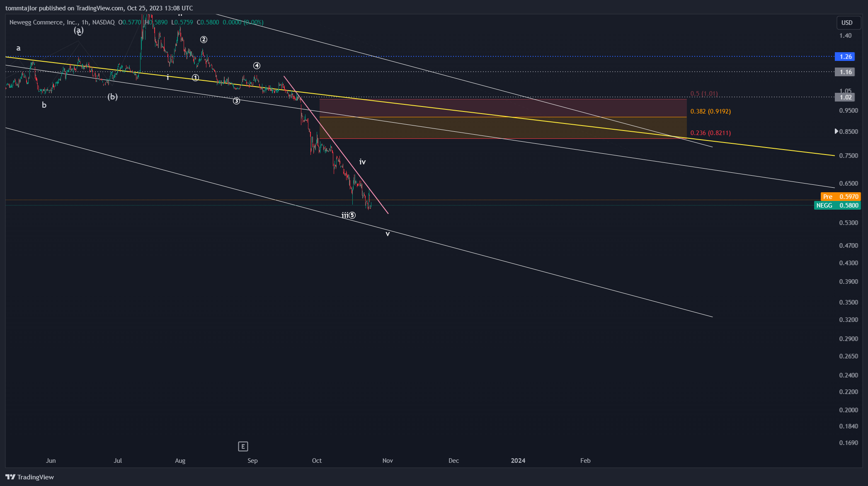Viewport: 868px width, 486px height.
Task: Click the 'b' wave label near June
Action: (x=44, y=105)
